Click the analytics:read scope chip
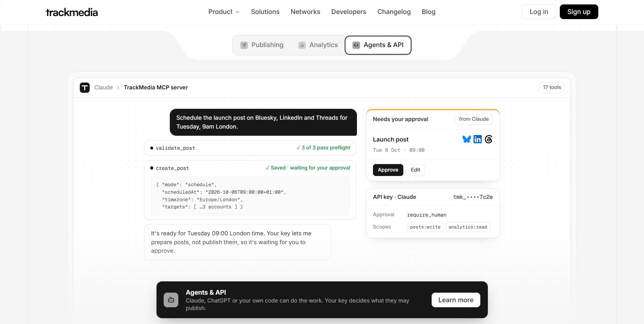The image size is (644, 324). (468, 227)
